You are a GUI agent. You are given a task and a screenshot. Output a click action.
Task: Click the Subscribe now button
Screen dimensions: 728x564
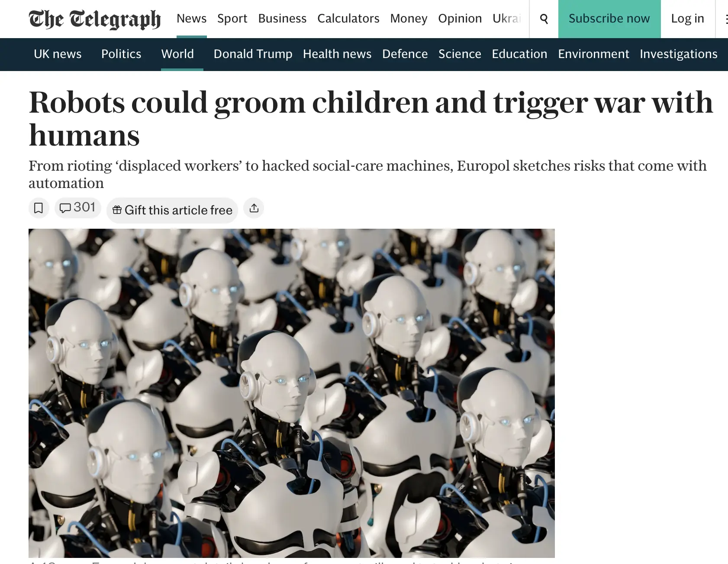point(609,19)
